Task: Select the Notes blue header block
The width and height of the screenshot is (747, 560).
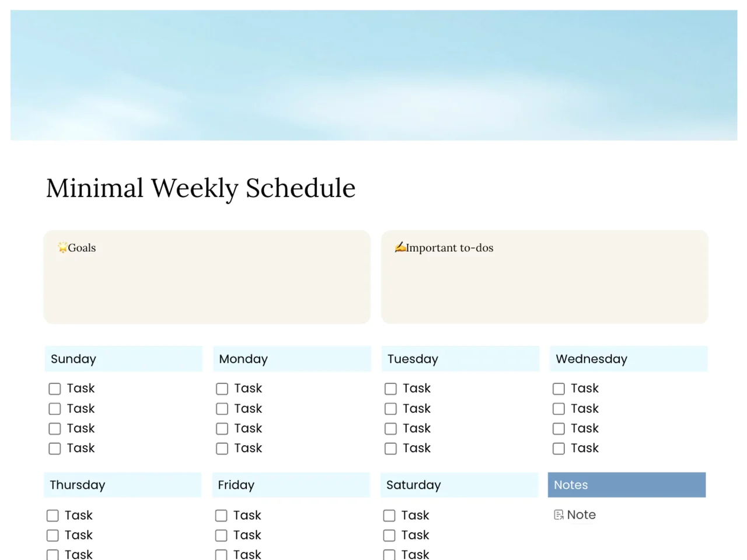Action: (627, 485)
